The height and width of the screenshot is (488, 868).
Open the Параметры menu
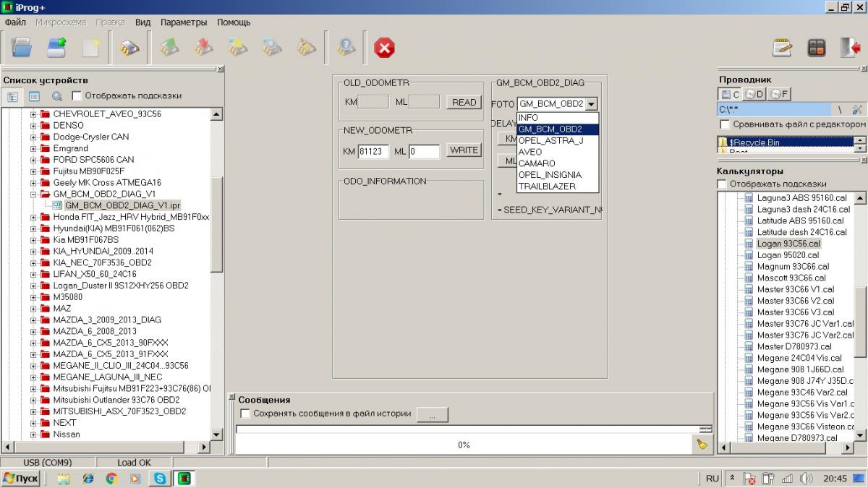tap(184, 22)
